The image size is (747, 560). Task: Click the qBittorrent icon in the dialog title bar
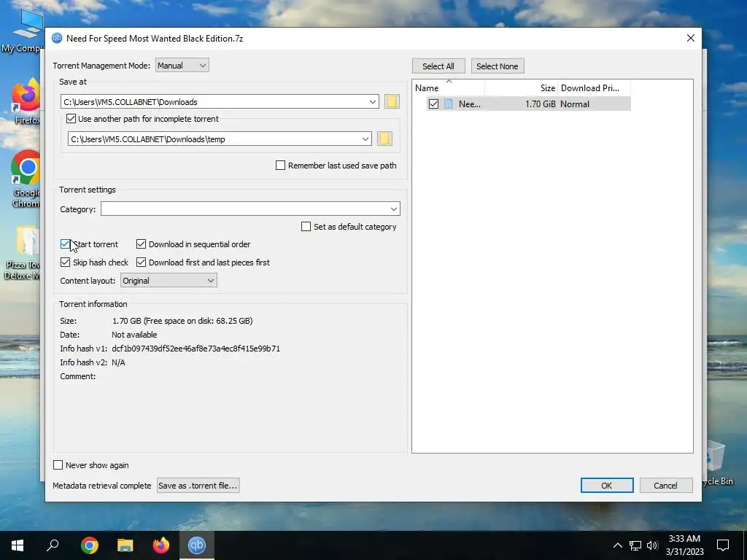tap(57, 38)
